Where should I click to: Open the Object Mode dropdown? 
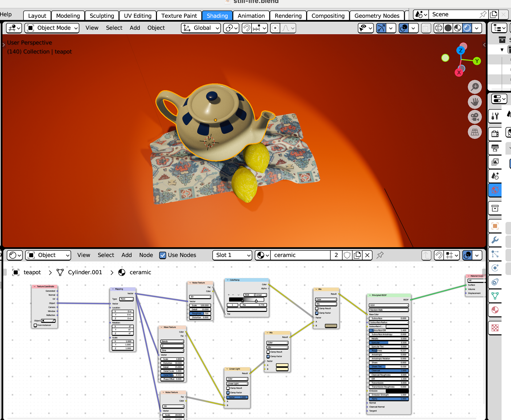pyautogui.click(x=52, y=28)
